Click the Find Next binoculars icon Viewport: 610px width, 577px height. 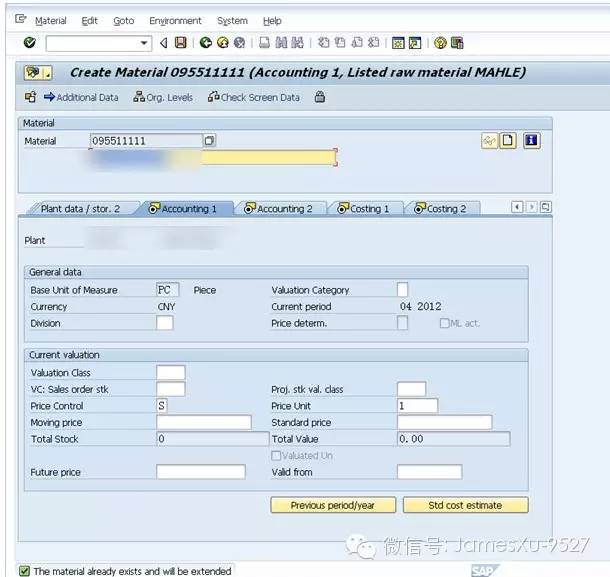coord(297,42)
